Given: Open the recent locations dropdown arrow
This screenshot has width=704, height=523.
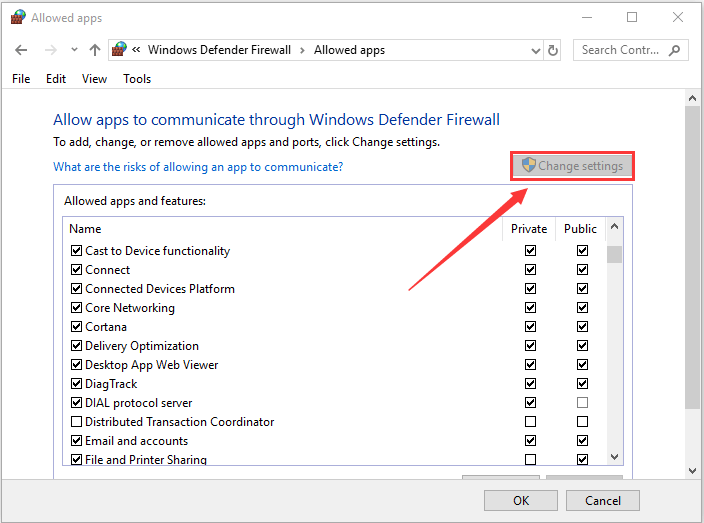Looking at the screenshot, I should coord(74,50).
